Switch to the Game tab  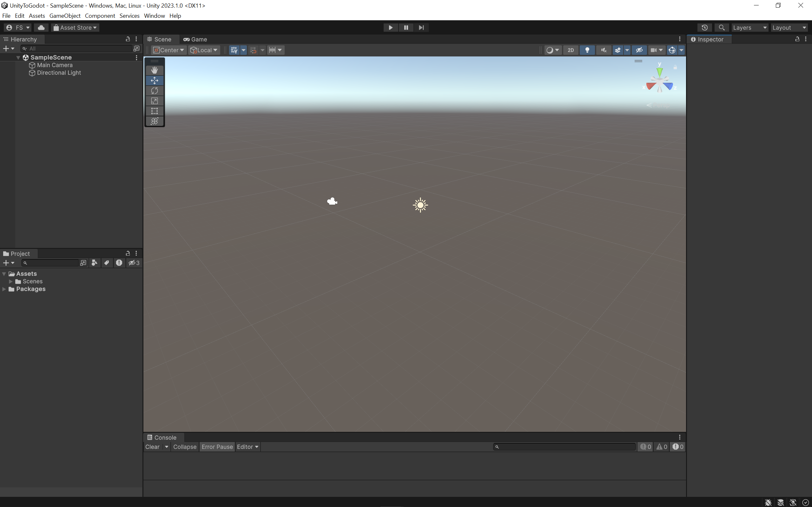pyautogui.click(x=195, y=39)
